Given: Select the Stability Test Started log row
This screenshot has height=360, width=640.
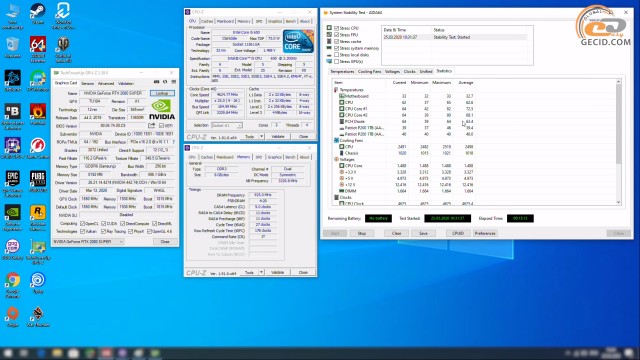Looking at the screenshot, I should click(455, 37).
